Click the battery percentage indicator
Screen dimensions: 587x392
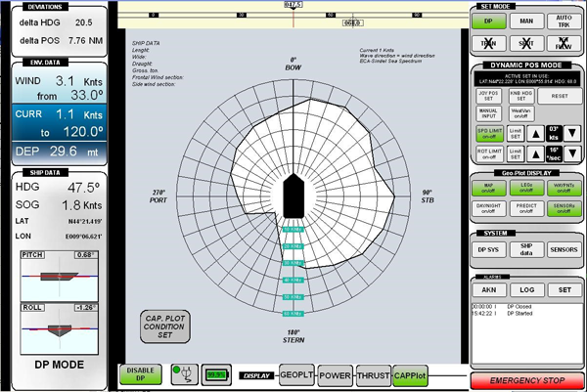click(x=214, y=374)
